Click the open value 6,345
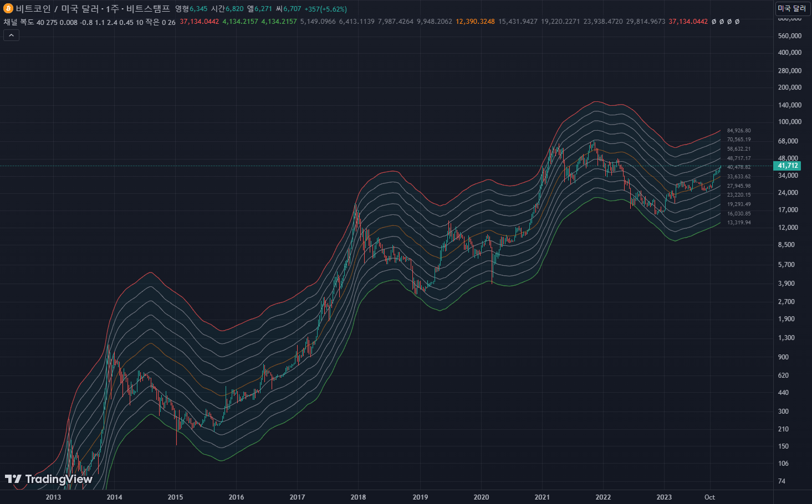Screen dimensions: 812x504 point(198,9)
